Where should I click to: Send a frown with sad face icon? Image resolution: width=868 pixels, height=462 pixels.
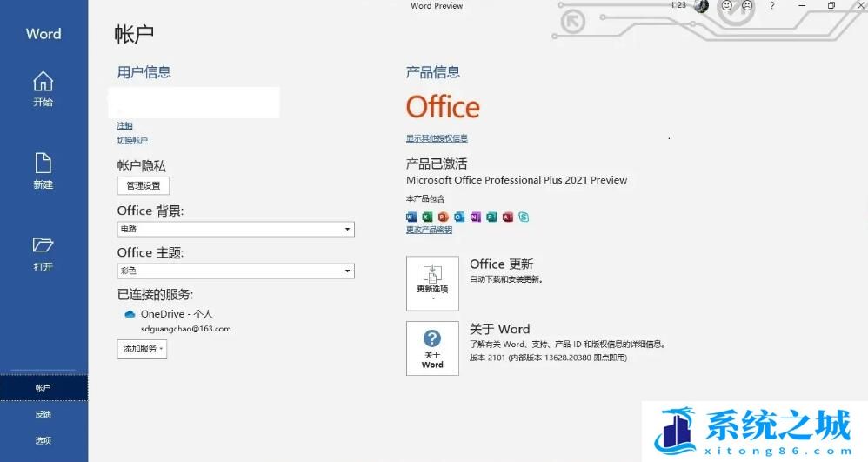click(x=747, y=5)
